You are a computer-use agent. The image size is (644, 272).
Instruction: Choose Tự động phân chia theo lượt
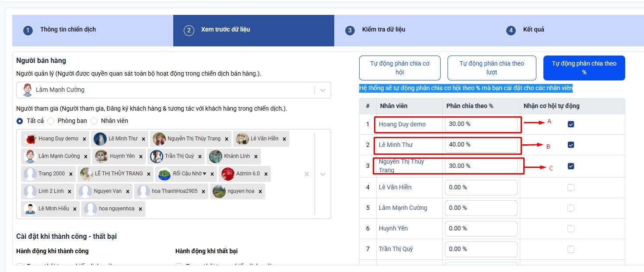click(x=491, y=68)
